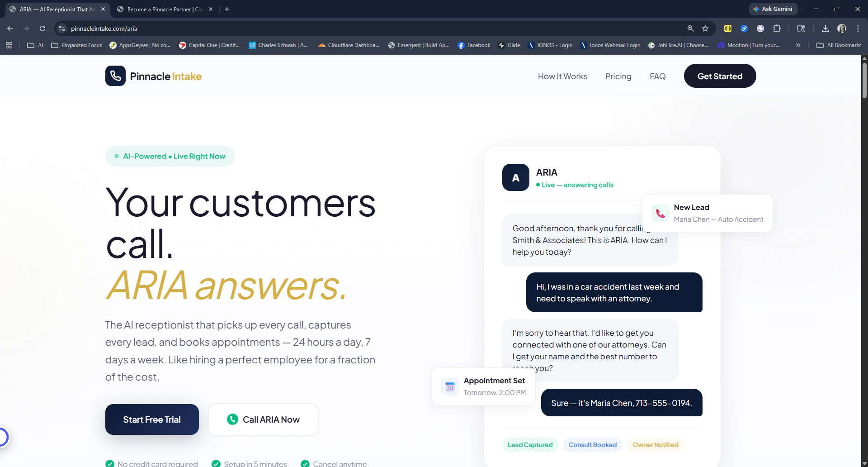Screen dimensions: 868x467
Task: Expand the Organized Focus bookmarks folder
Action: 76,45
